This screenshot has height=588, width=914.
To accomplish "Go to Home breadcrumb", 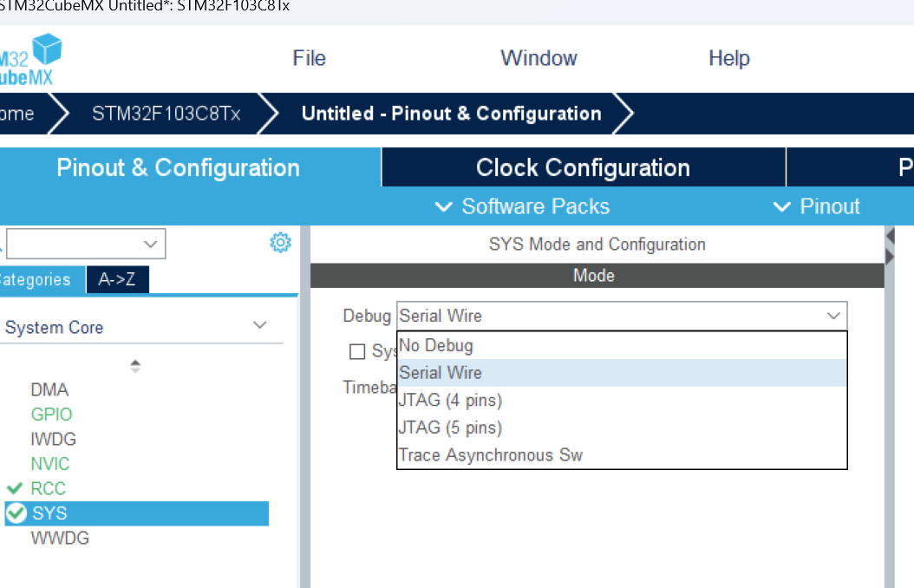I will click(x=17, y=114).
